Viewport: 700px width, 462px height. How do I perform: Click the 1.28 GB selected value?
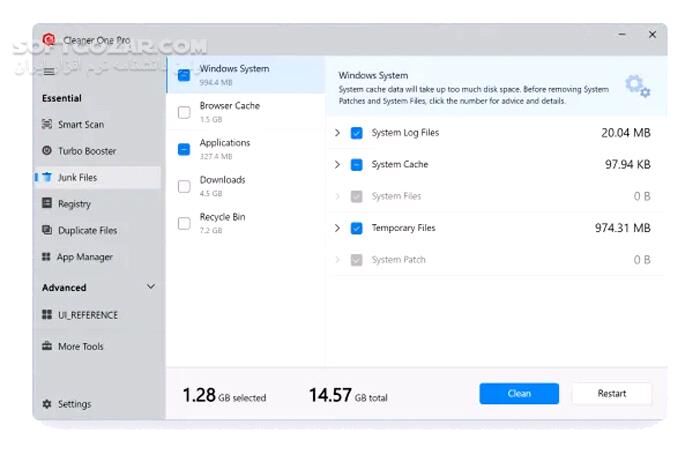pos(224,395)
